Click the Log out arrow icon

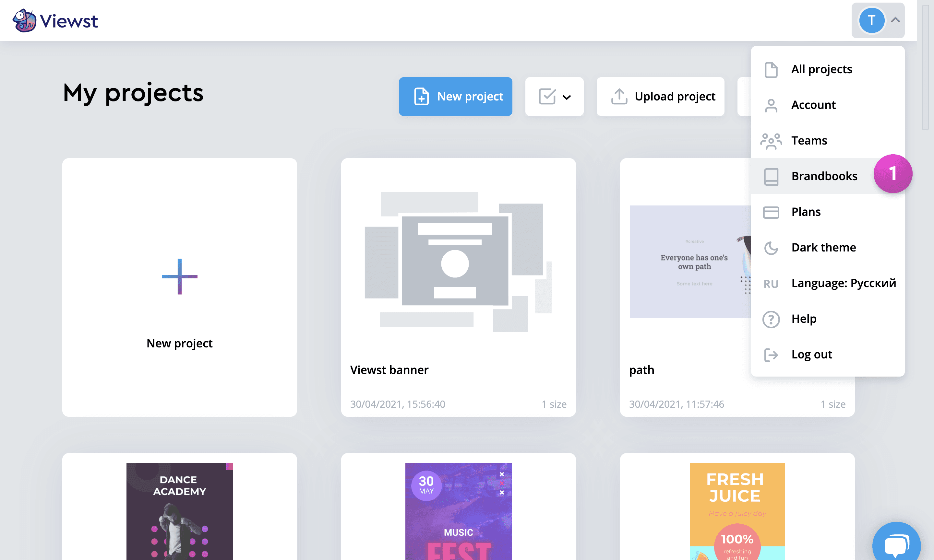[771, 355]
